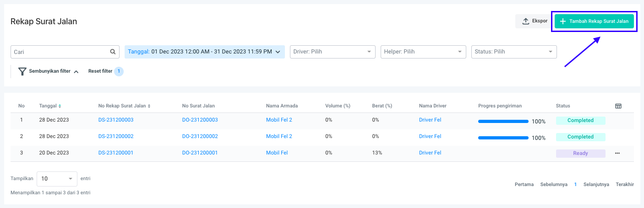Click Tambah Rekap Surat Jalan button
This screenshot has height=208, width=644.
point(594,21)
